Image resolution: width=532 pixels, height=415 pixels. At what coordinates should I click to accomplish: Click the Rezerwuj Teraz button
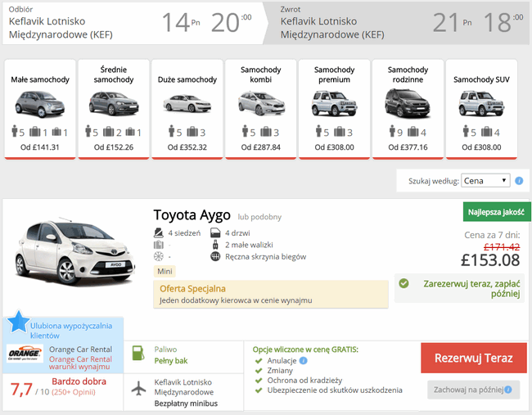point(474,358)
